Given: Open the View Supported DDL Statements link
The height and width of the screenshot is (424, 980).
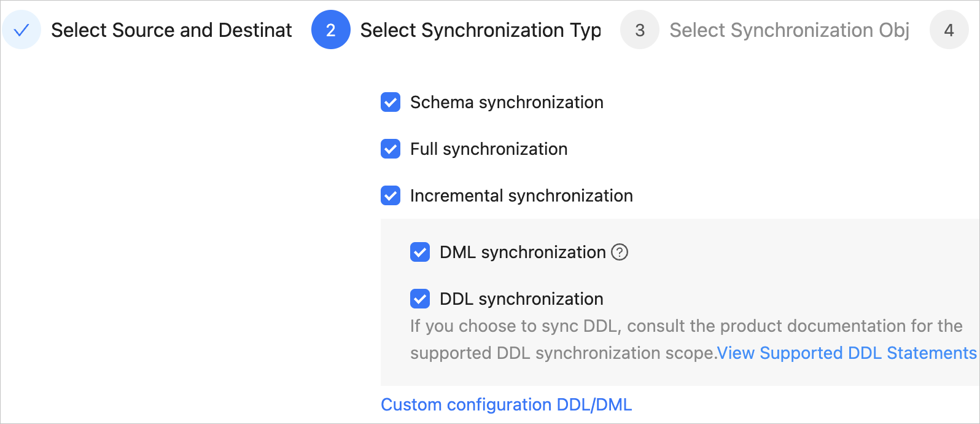Looking at the screenshot, I should click(x=846, y=353).
